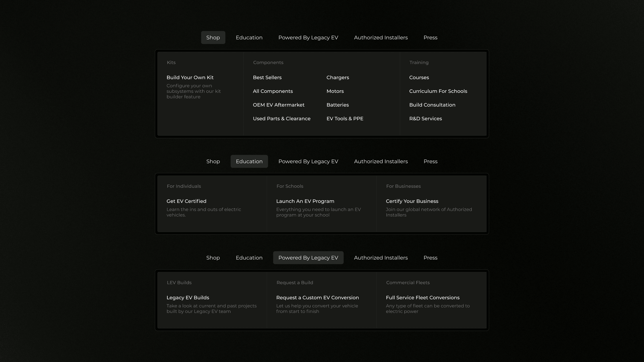Open the Powered By Legacy EV menu

(x=308, y=258)
